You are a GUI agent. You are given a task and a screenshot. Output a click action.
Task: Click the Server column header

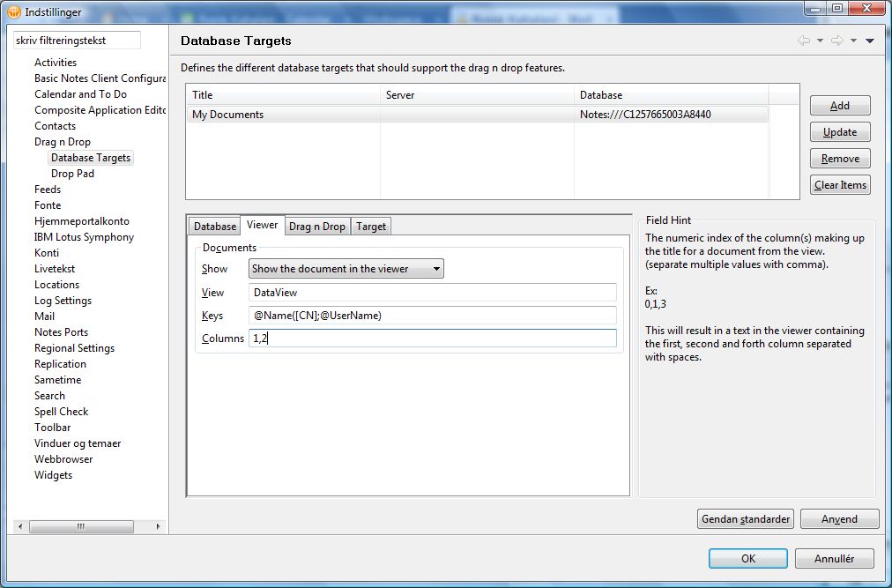477,95
